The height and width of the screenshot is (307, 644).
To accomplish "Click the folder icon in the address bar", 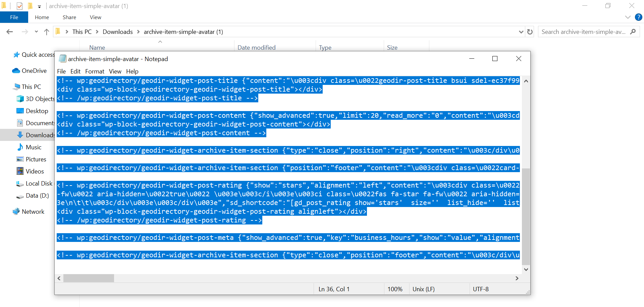I will (58, 32).
